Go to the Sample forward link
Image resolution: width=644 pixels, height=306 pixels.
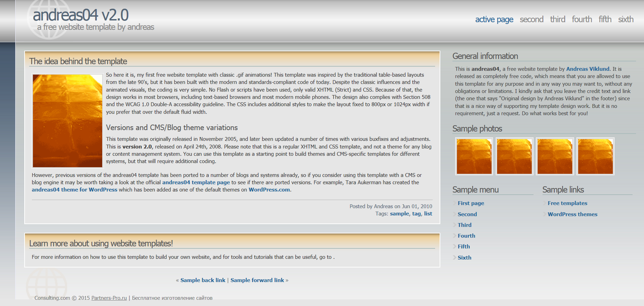click(x=257, y=280)
